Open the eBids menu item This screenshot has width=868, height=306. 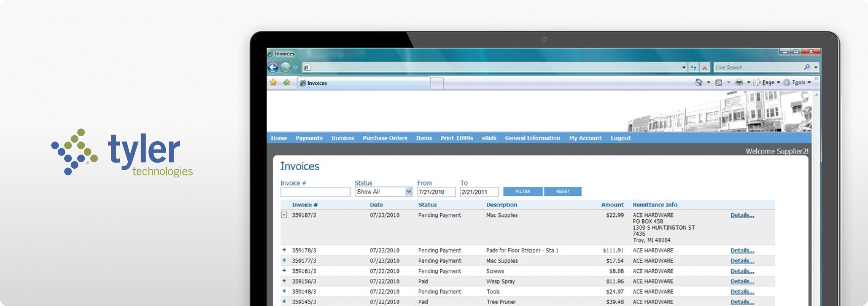(489, 138)
